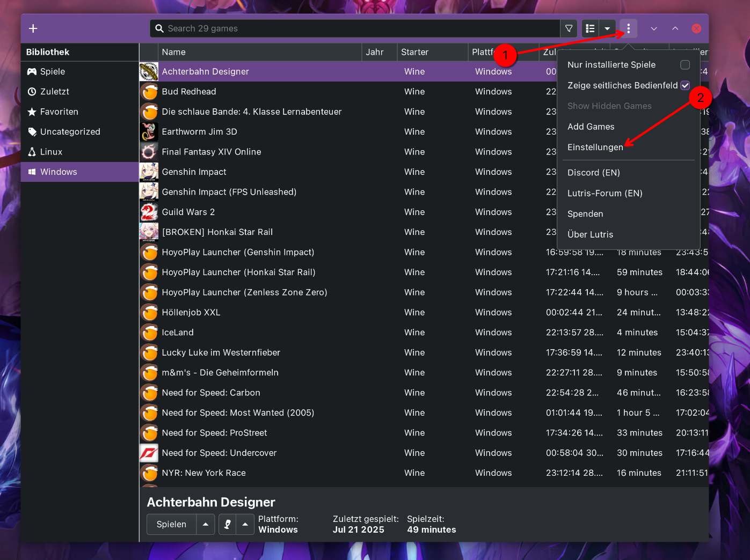Select Zuletzt in the sidebar
Viewport: 750px width, 560px height.
tap(79, 92)
